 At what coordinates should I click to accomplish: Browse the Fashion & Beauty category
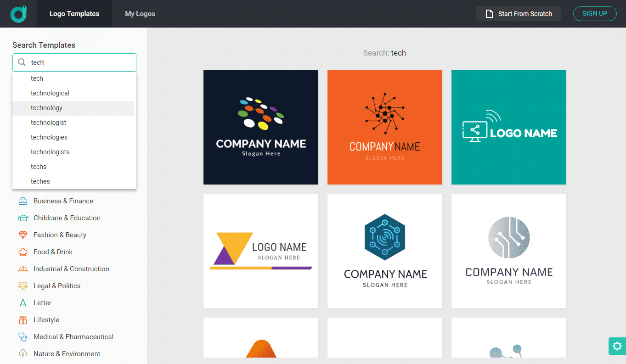[x=60, y=235]
